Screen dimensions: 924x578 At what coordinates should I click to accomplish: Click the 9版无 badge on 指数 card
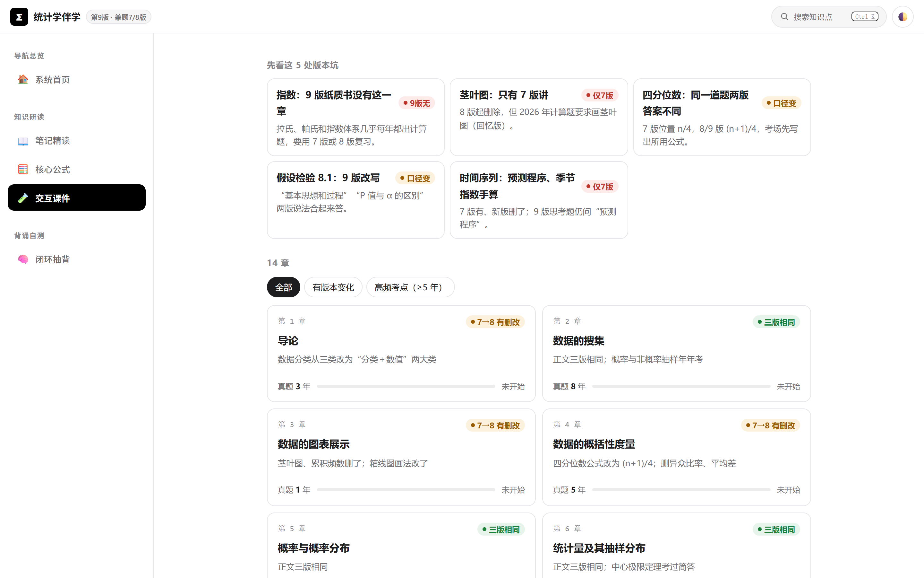point(416,103)
